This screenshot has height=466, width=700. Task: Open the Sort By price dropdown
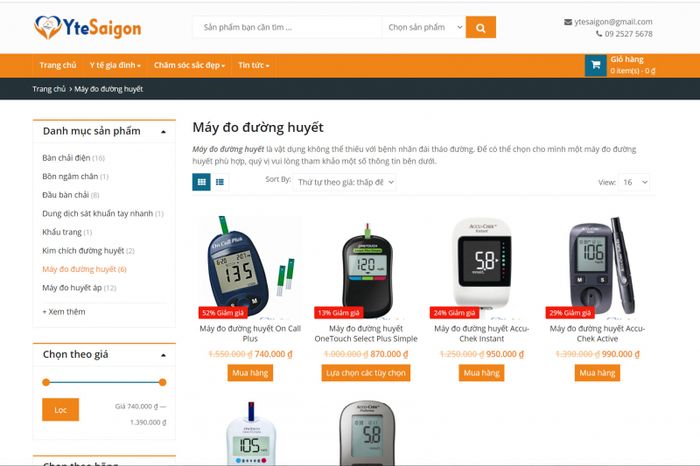345,182
